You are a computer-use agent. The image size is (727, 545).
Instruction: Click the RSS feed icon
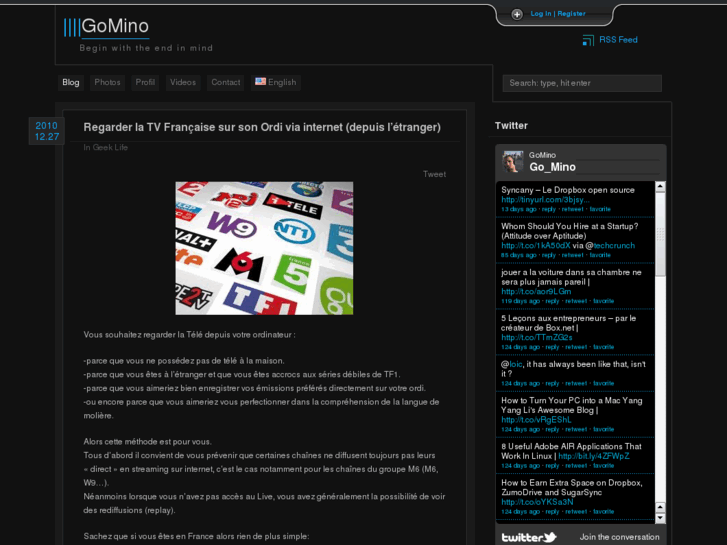[x=588, y=40]
